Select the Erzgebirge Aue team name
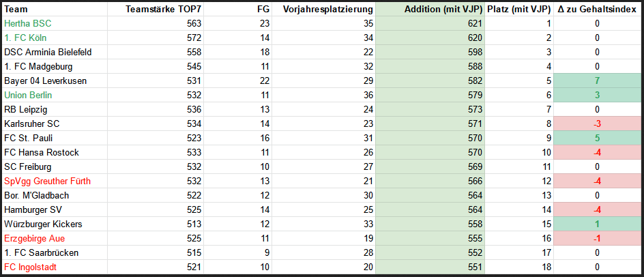Screen dimensions: 644x277 (x=35, y=238)
